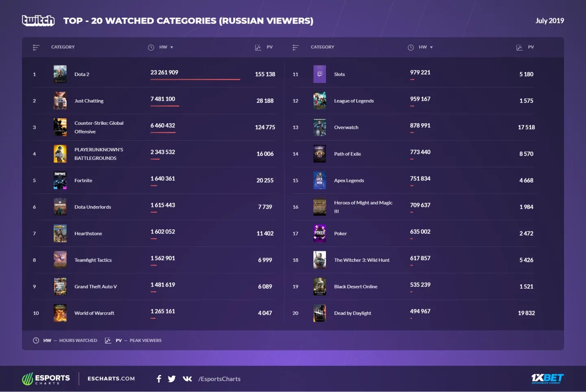Click the Overwatch category name

tap(346, 127)
